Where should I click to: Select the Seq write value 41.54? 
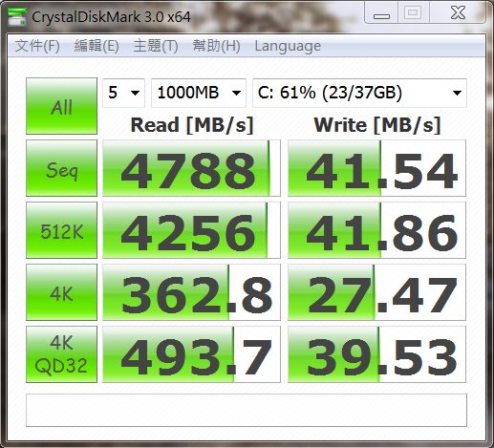point(376,168)
